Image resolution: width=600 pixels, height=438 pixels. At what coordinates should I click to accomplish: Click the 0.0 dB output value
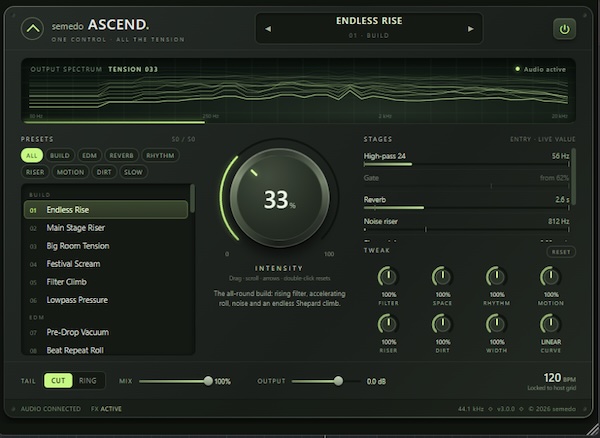376,381
